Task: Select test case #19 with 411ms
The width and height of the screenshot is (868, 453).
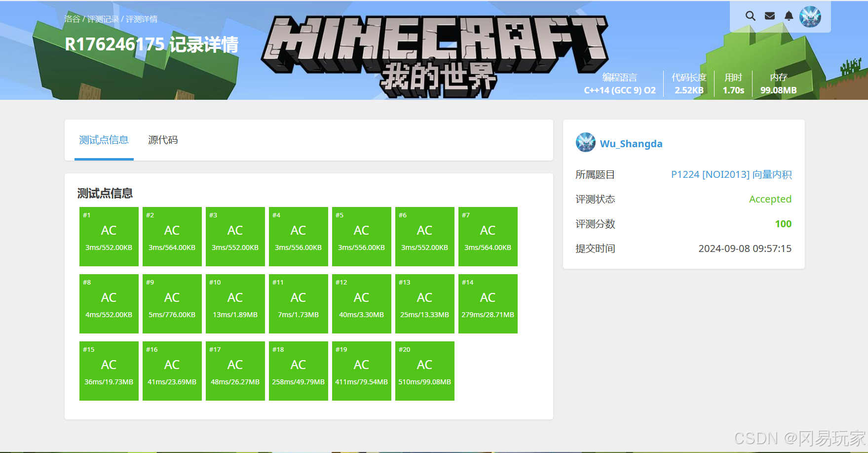Action: [362, 371]
